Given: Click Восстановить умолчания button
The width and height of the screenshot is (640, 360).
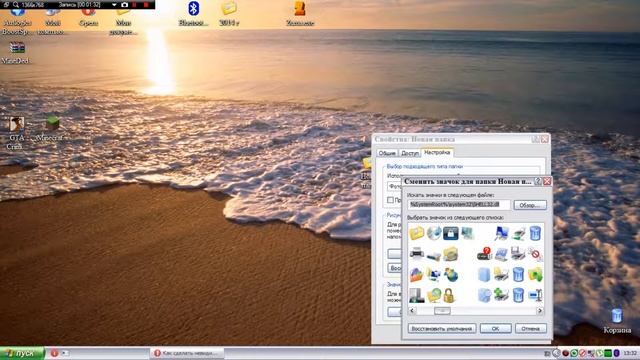Looking at the screenshot, I should tap(442, 329).
